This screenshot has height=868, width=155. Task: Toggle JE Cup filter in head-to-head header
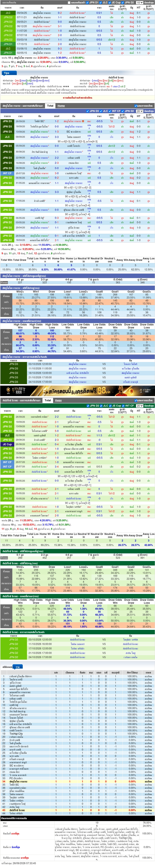click(x=110, y=2)
